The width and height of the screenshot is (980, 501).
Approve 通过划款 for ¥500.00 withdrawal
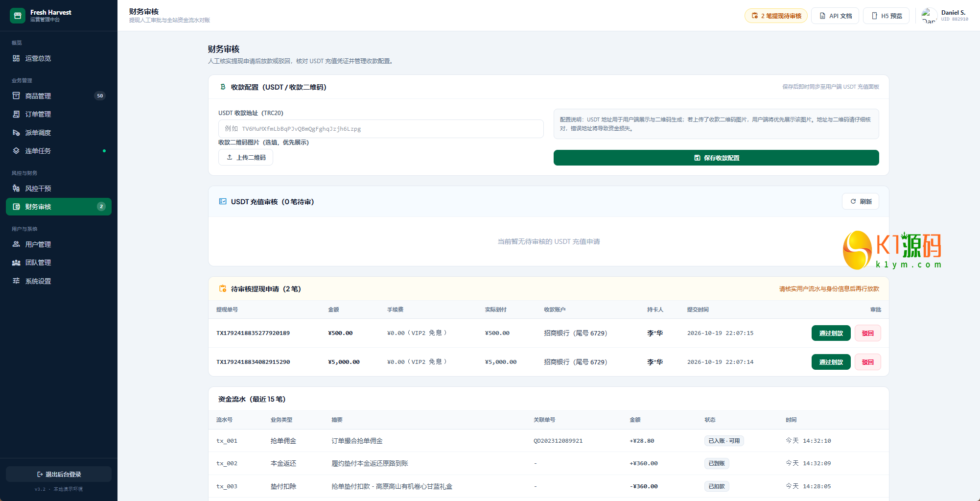[x=831, y=333]
